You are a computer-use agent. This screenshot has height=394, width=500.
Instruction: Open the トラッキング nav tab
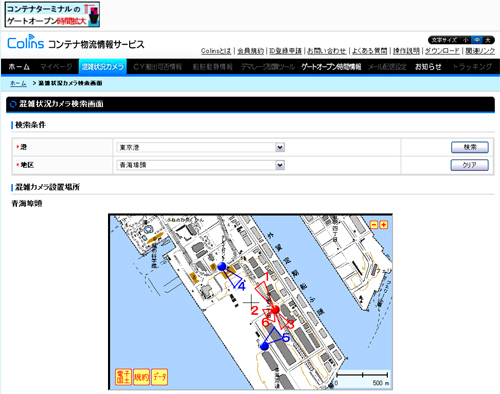pos(472,67)
